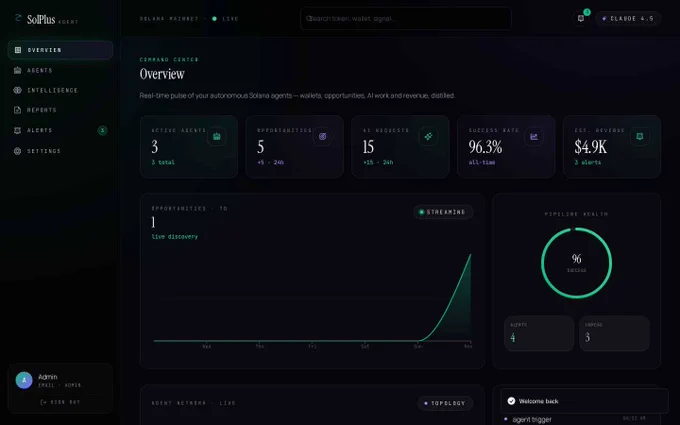
Task: Click the Pipeline Health progress ring
Action: coord(576,263)
